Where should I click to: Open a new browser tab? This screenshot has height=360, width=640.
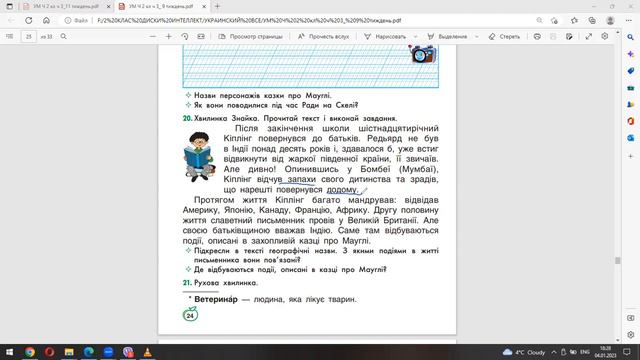pos(217,7)
